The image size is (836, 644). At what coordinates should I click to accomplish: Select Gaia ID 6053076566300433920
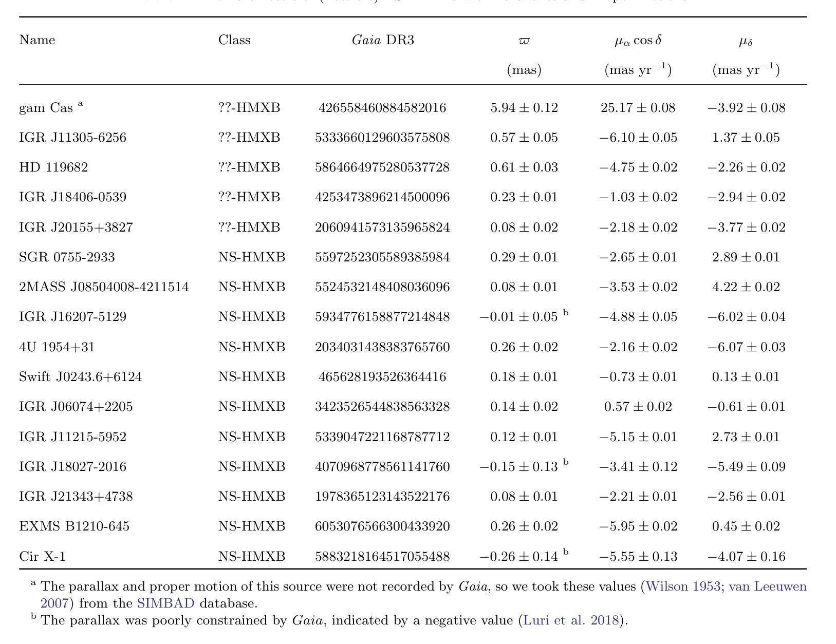click(382, 526)
